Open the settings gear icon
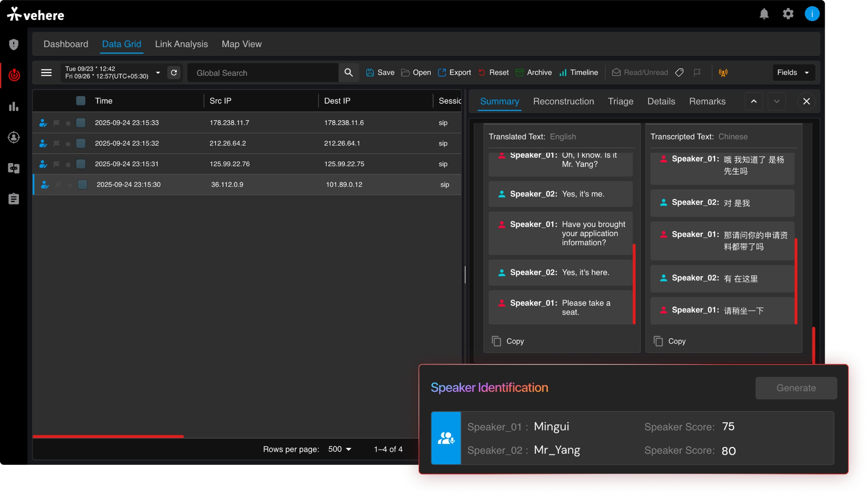The image size is (868, 495). pyautogui.click(x=788, y=14)
